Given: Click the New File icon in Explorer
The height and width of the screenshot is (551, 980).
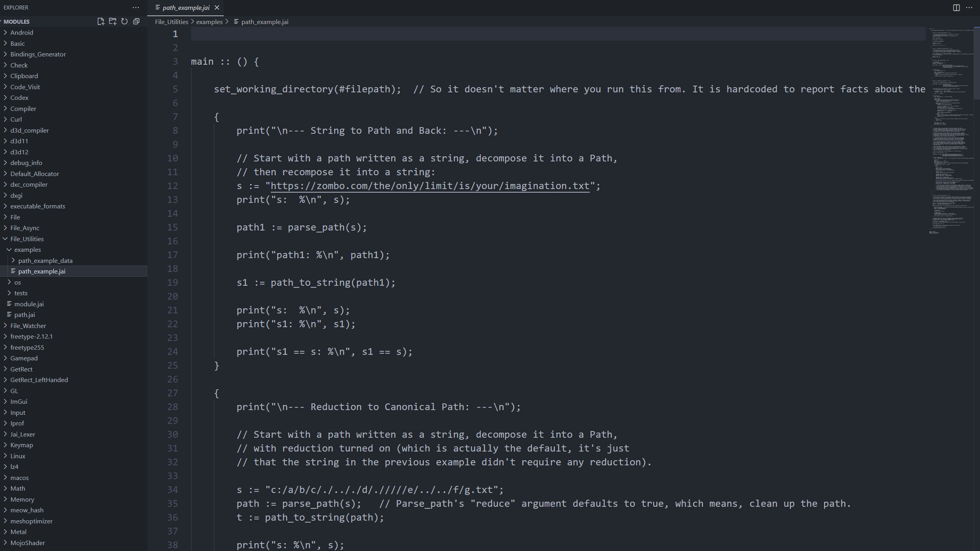Looking at the screenshot, I should [101, 22].
